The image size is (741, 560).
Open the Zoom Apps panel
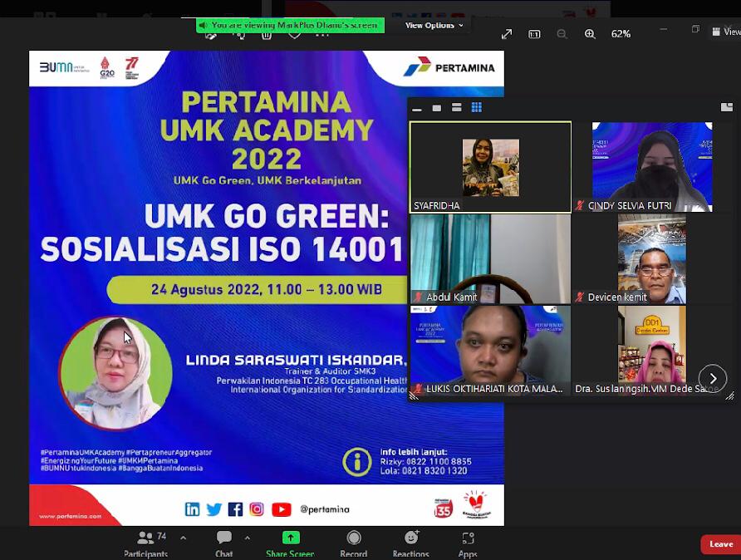pos(468,543)
